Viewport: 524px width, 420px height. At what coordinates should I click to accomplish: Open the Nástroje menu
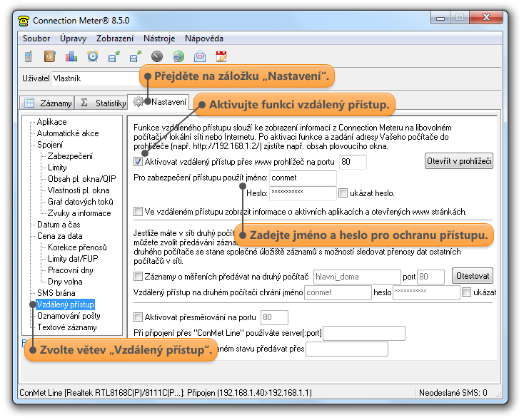(159, 39)
